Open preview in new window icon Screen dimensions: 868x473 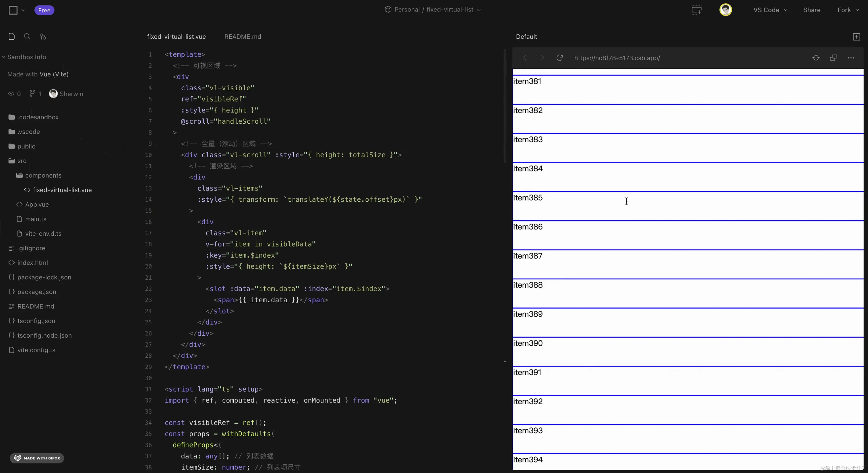click(x=833, y=58)
